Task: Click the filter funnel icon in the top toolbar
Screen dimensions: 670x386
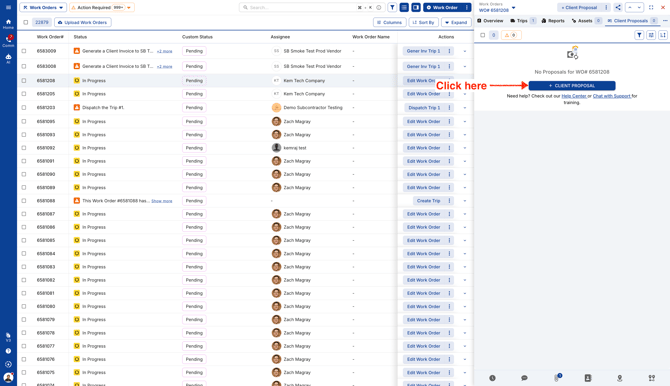Action: (392, 7)
